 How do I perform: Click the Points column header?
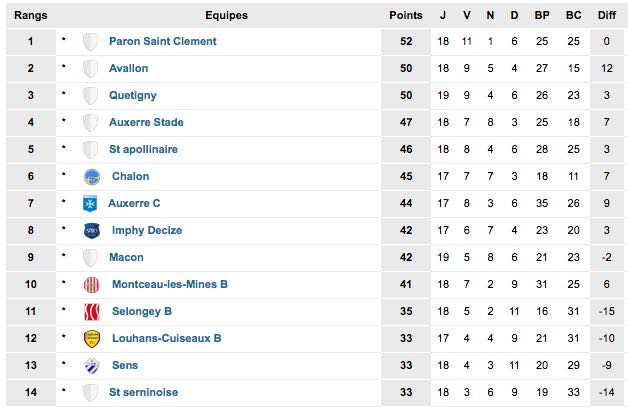[406, 15]
